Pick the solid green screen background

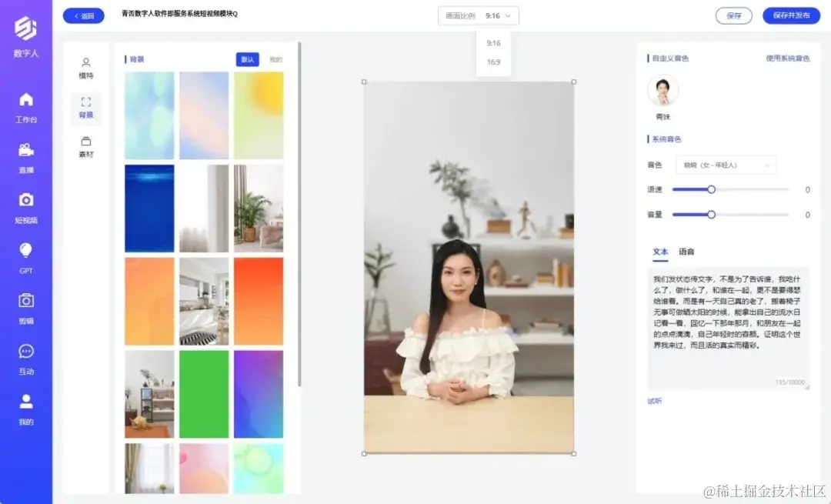[x=204, y=394]
